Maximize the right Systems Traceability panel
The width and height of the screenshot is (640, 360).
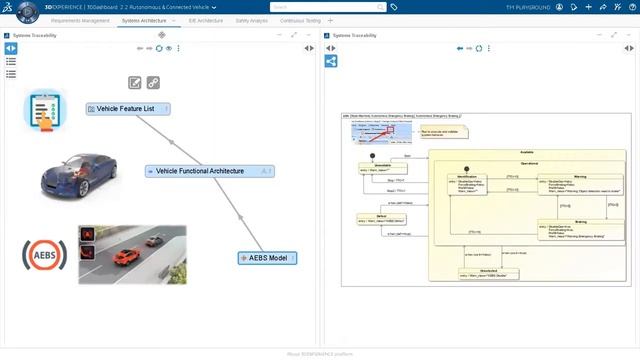(614, 35)
